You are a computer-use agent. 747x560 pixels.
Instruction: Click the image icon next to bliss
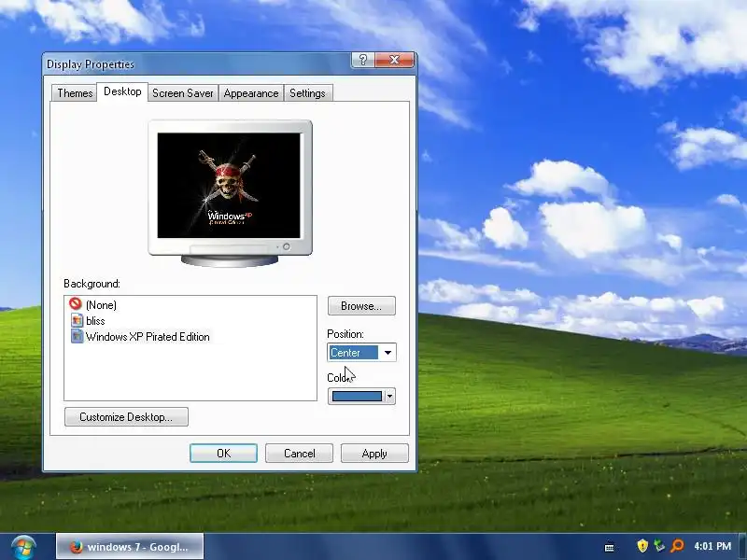[77, 320]
